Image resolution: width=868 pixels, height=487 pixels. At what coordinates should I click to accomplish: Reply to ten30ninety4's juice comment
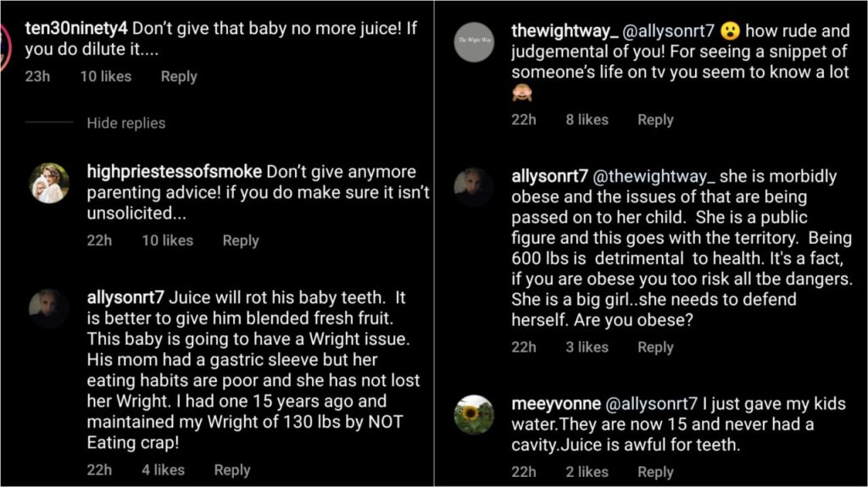[x=179, y=76]
